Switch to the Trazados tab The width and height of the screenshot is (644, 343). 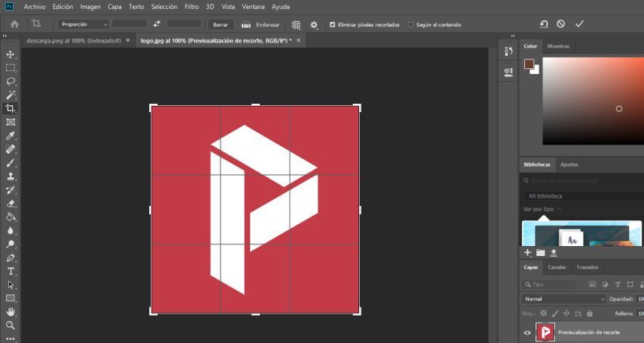coord(587,267)
